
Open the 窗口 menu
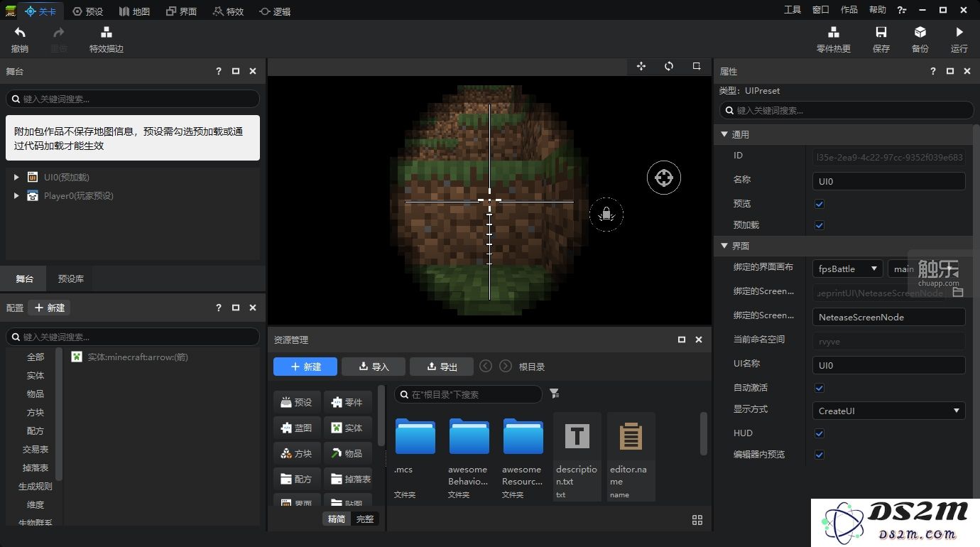(821, 10)
